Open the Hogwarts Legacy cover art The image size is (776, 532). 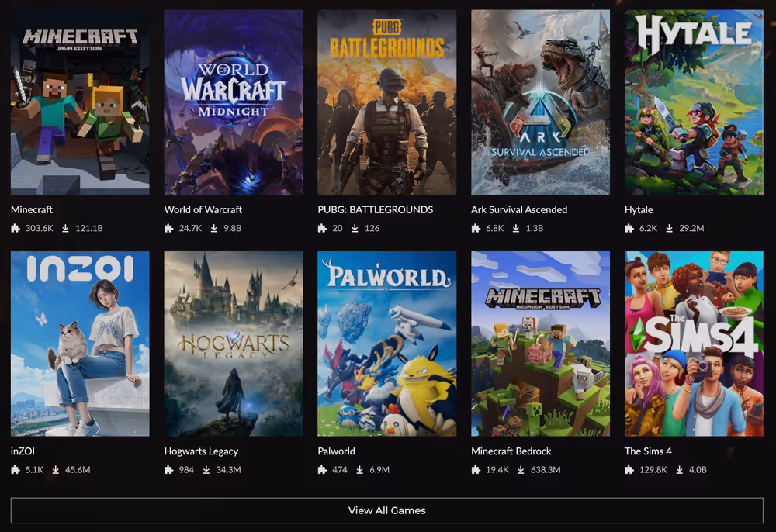click(x=234, y=344)
